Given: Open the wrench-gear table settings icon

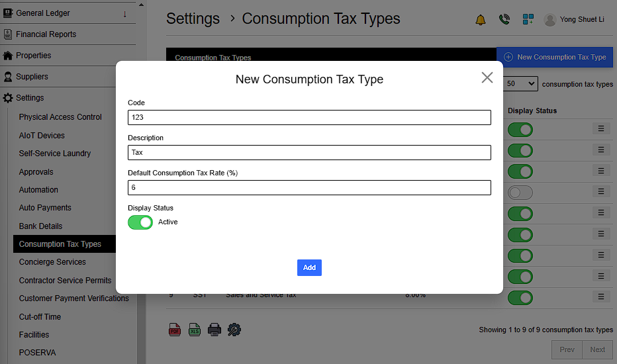Looking at the screenshot, I should click(234, 330).
